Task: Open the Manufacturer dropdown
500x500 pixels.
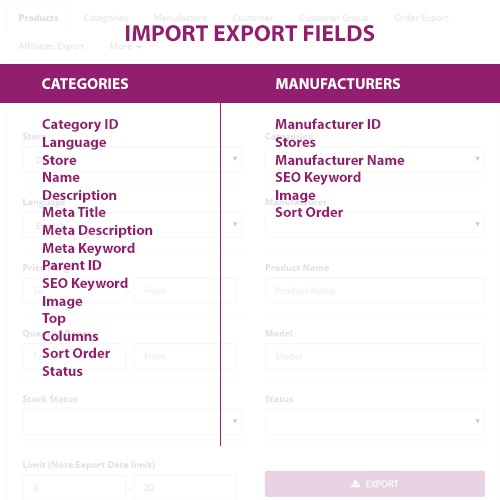Action: click(x=375, y=225)
